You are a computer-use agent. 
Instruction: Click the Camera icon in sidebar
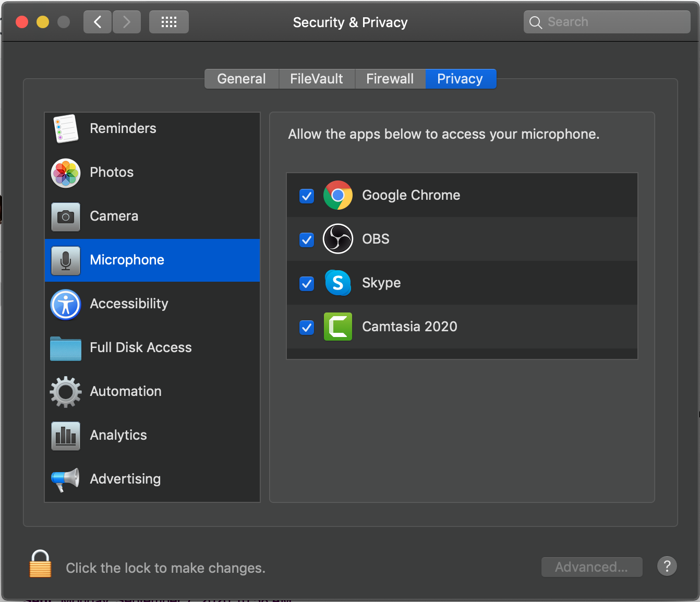point(66,216)
